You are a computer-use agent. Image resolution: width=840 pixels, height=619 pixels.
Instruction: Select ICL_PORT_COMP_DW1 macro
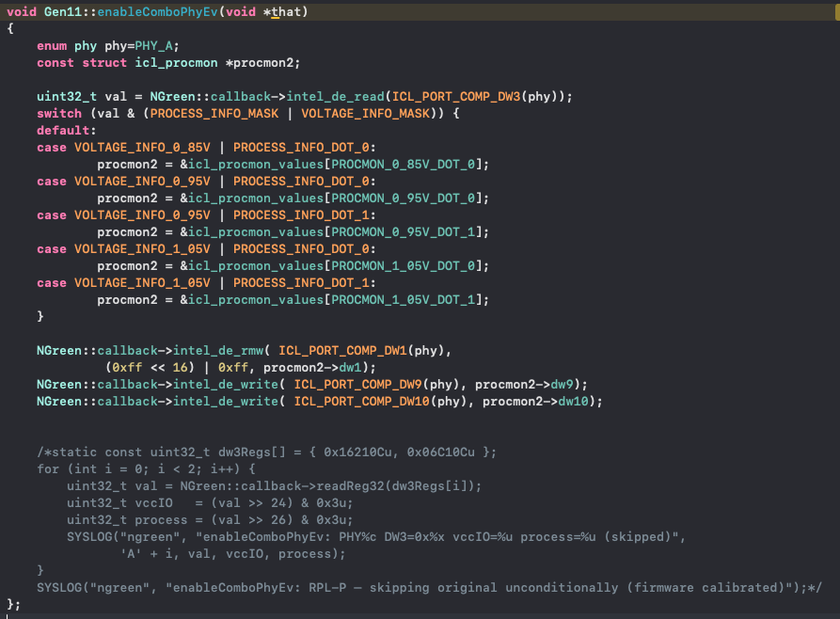[x=342, y=351]
